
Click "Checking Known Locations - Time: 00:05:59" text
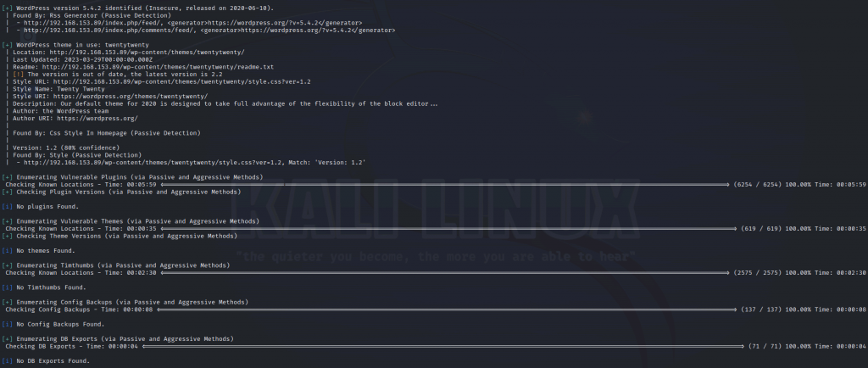point(81,184)
